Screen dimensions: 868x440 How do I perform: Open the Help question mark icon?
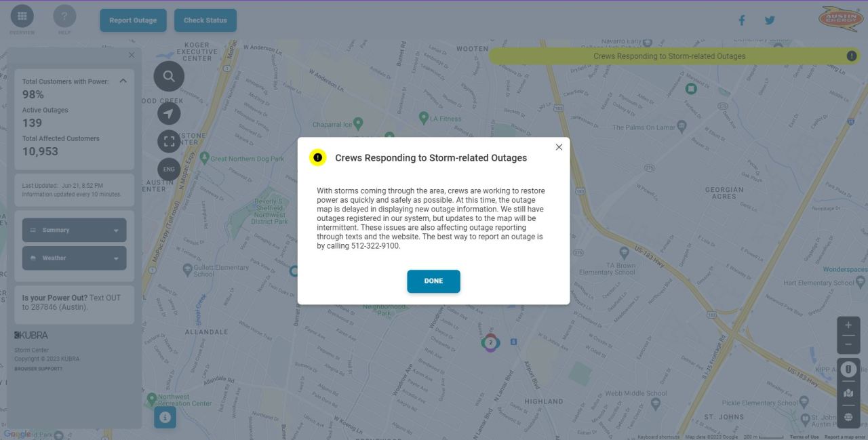[64, 16]
